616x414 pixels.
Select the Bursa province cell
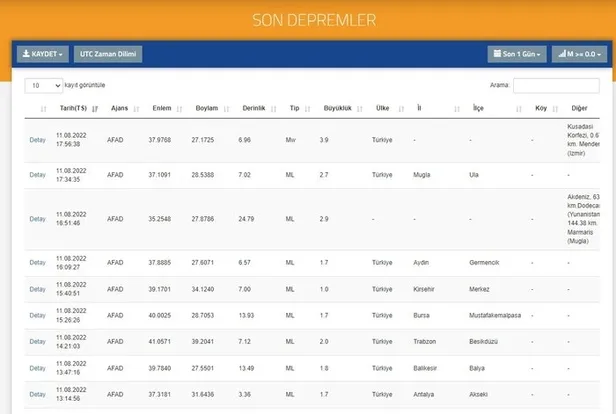[421, 315]
